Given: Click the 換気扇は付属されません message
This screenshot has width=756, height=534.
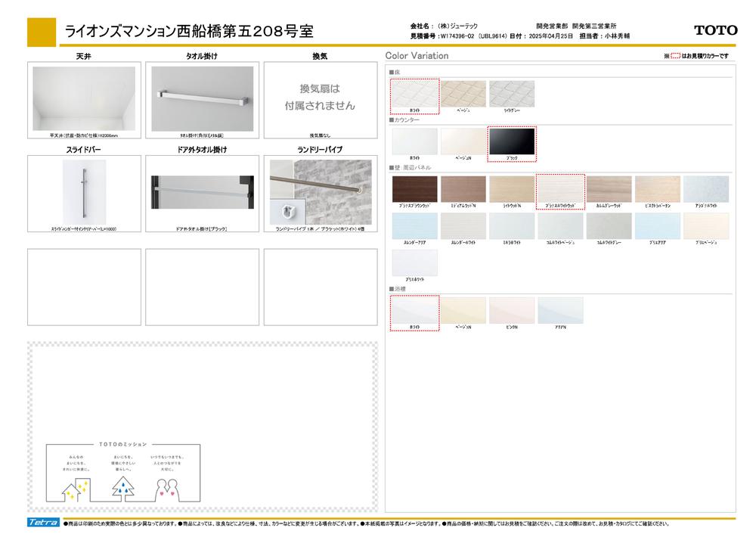Looking at the screenshot, I should click(320, 97).
